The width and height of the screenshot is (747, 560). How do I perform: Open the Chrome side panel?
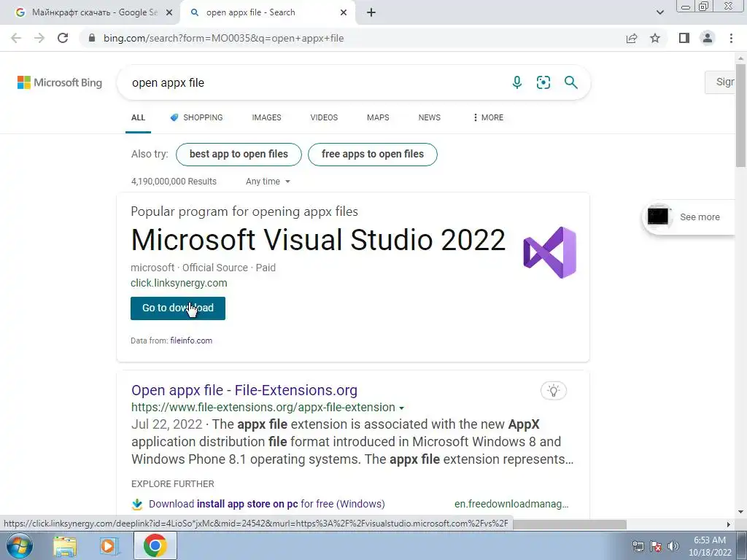point(684,38)
